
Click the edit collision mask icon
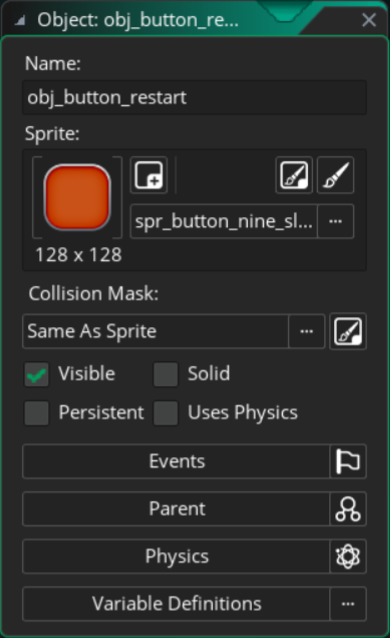tap(348, 331)
